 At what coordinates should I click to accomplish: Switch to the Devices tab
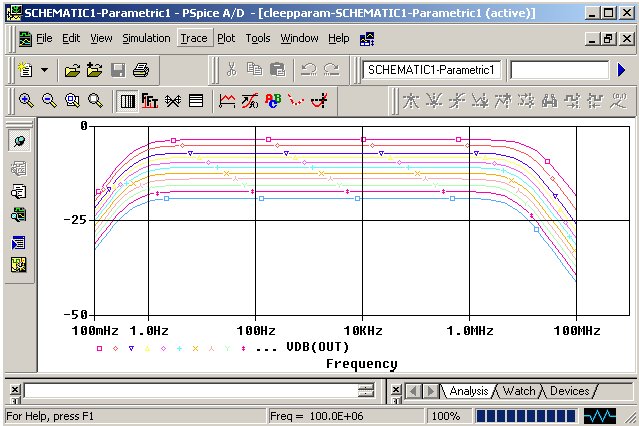(570, 391)
